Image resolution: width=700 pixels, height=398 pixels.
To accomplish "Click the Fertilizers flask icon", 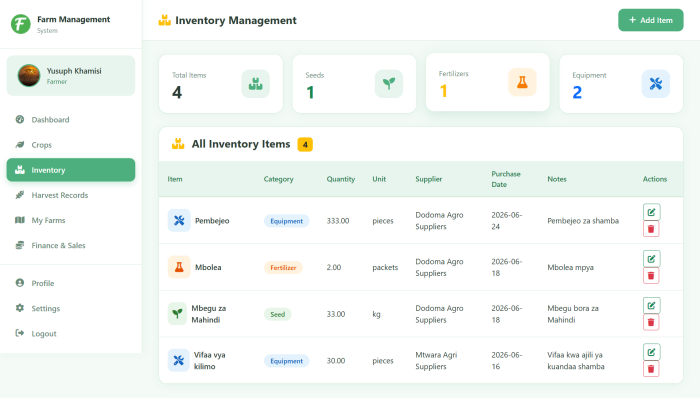I will [522, 82].
